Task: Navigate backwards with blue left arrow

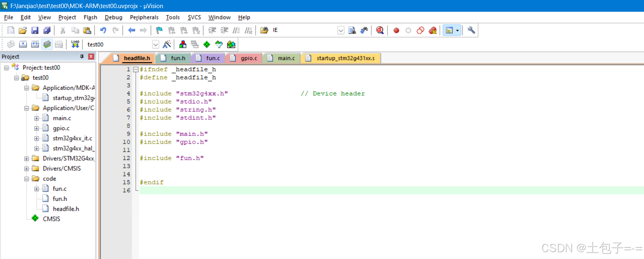Action: pyautogui.click(x=131, y=30)
